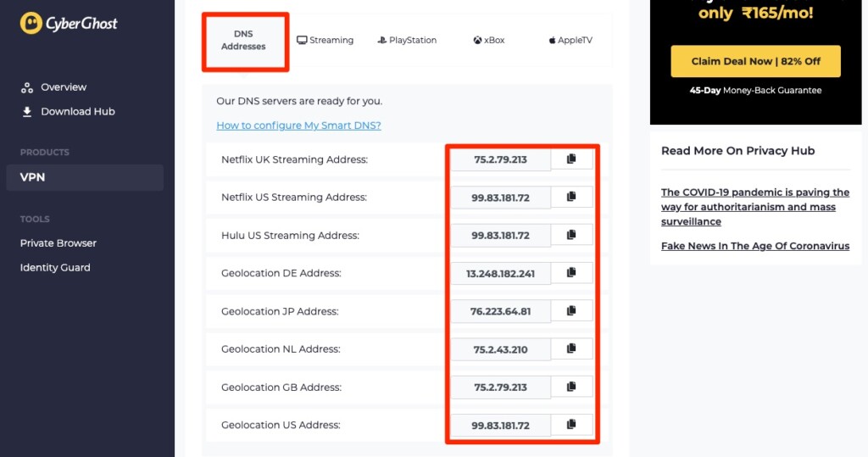The width and height of the screenshot is (868, 457).
Task: Click the Geolocation JP Address label
Action: coord(280,311)
